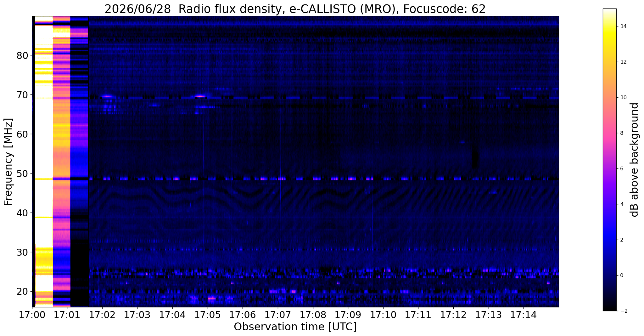Click the 'dB above background' colorbar label

[635, 160]
